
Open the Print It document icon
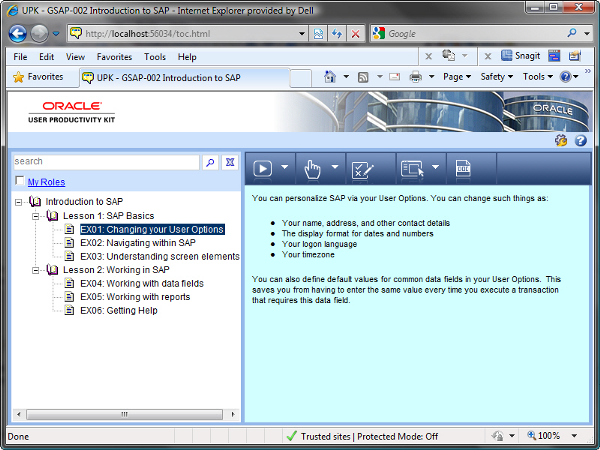[463, 169]
